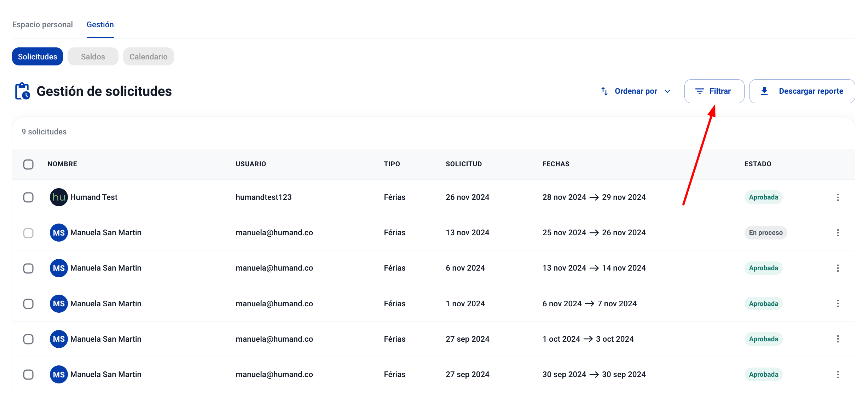Open three-dot menu for Humand Test row
The width and height of the screenshot is (868, 399).
pos(838,197)
